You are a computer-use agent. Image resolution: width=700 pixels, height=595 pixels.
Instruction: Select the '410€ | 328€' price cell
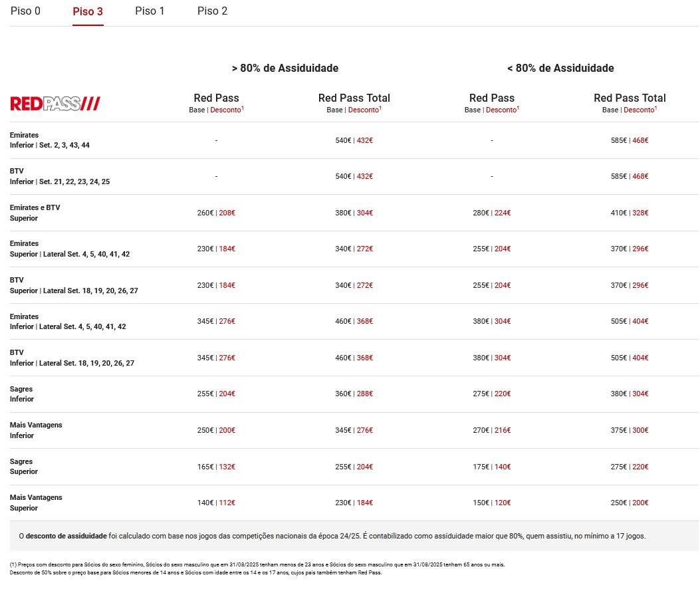[630, 213]
